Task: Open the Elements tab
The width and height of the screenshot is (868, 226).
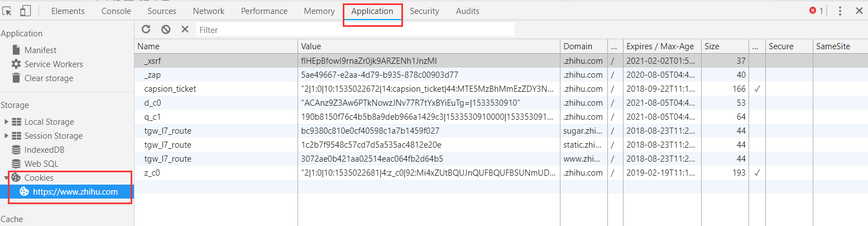Action: coord(68,11)
